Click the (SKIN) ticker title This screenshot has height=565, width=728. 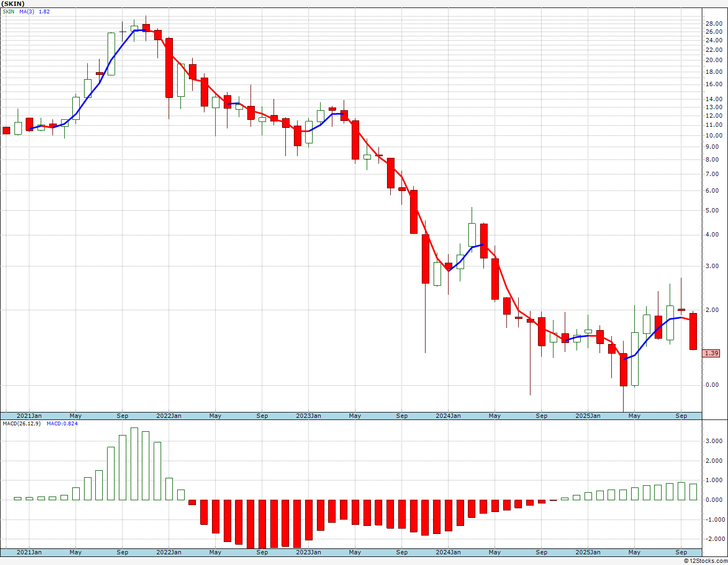13,4
